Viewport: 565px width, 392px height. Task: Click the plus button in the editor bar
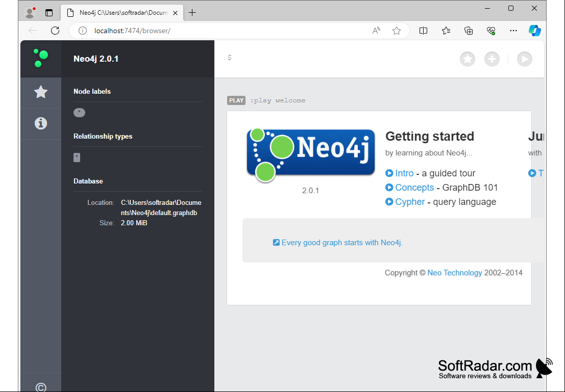pos(492,59)
